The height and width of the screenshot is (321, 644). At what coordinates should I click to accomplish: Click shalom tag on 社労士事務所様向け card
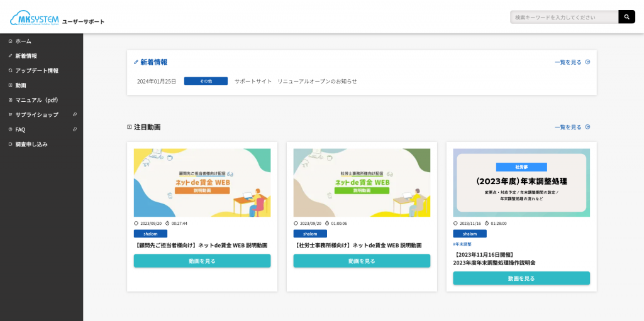(310, 234)
